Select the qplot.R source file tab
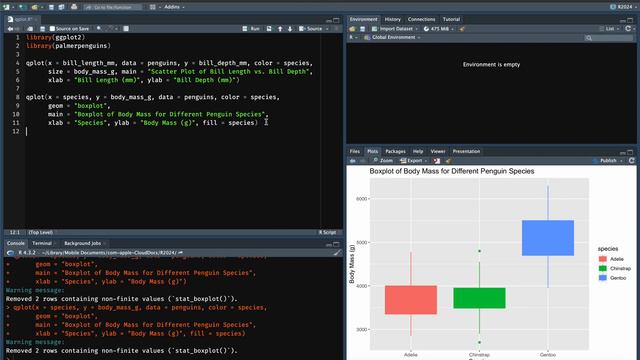This screenshot has width=640, height=360. coord(22,19)
